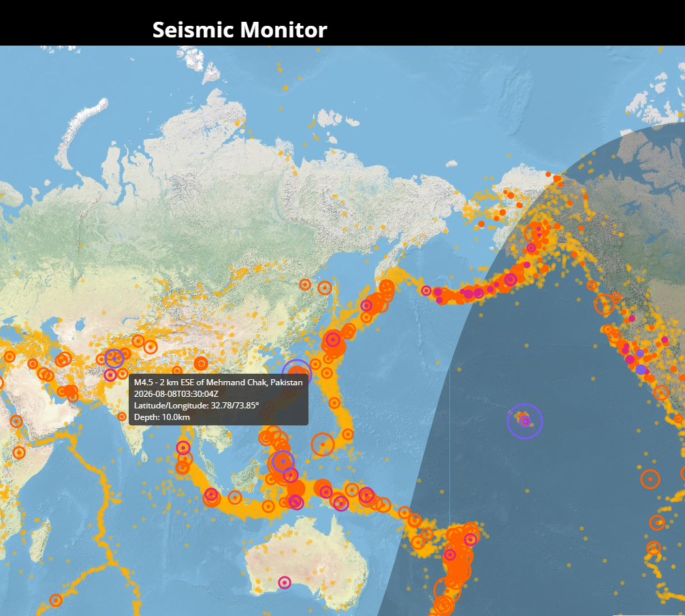Open the magenta ring marker near Vanuatu

(x=450, y=555)
